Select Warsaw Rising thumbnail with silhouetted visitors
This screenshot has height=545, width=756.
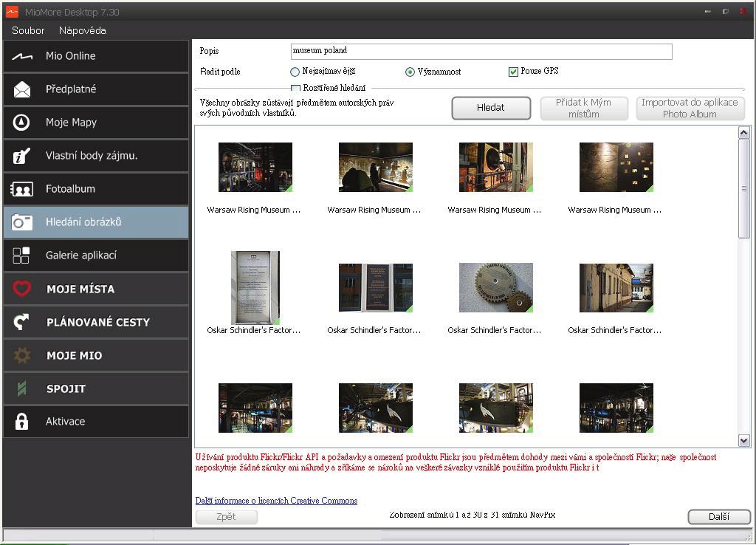point(376,168)
